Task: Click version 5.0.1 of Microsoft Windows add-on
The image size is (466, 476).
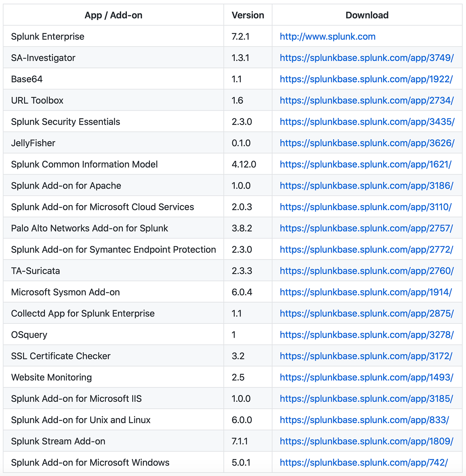Action: [241, 463]
